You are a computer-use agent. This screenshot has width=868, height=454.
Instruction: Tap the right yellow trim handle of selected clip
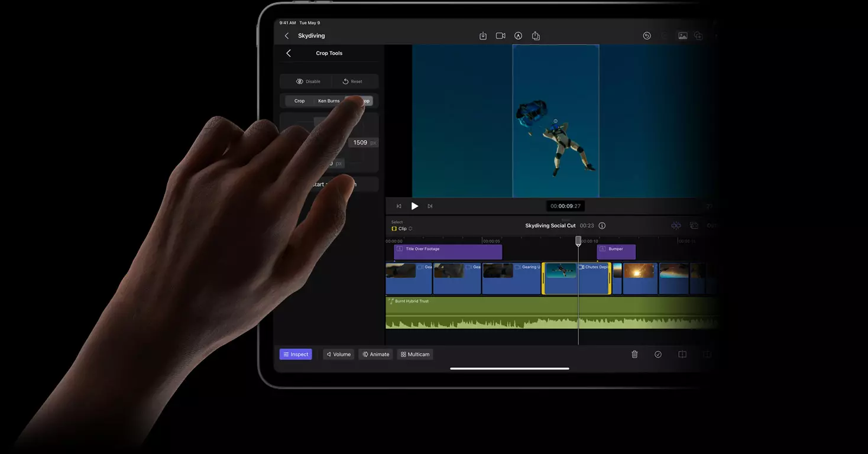609,278
